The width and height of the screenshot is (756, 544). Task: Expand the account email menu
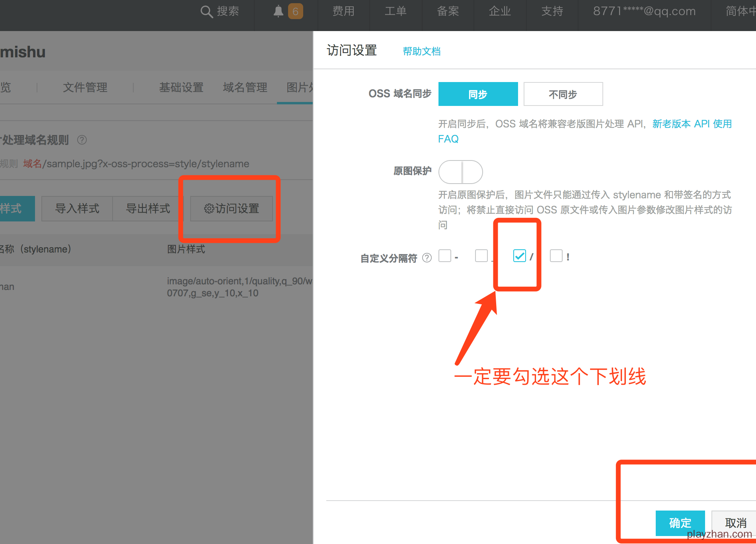coord(644,12)
